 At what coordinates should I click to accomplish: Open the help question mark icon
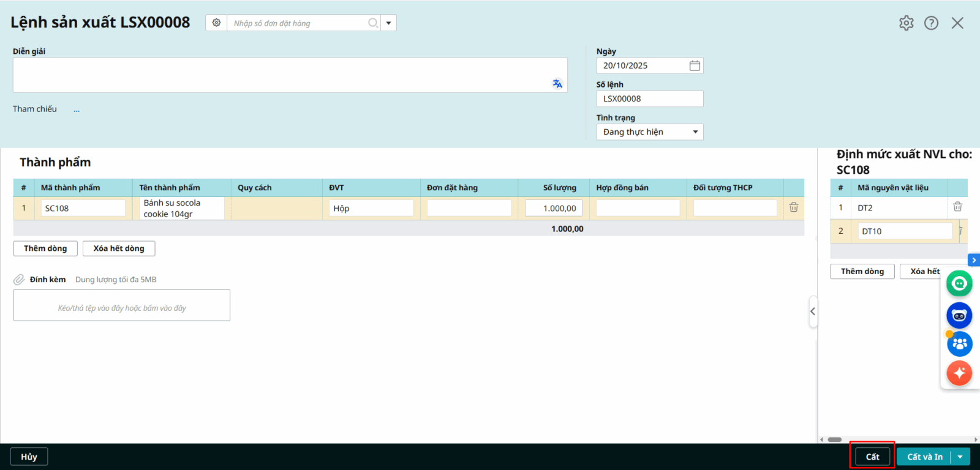tap(931, 23)
